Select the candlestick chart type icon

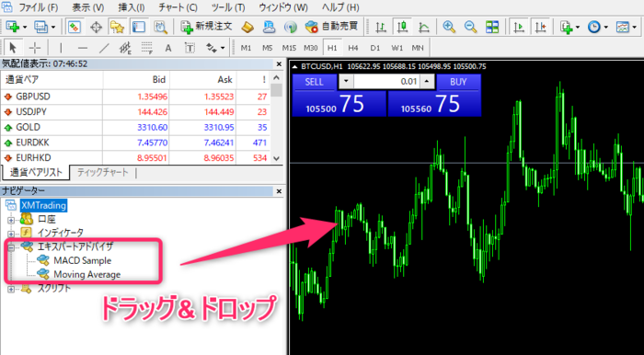tap(403, 27)
